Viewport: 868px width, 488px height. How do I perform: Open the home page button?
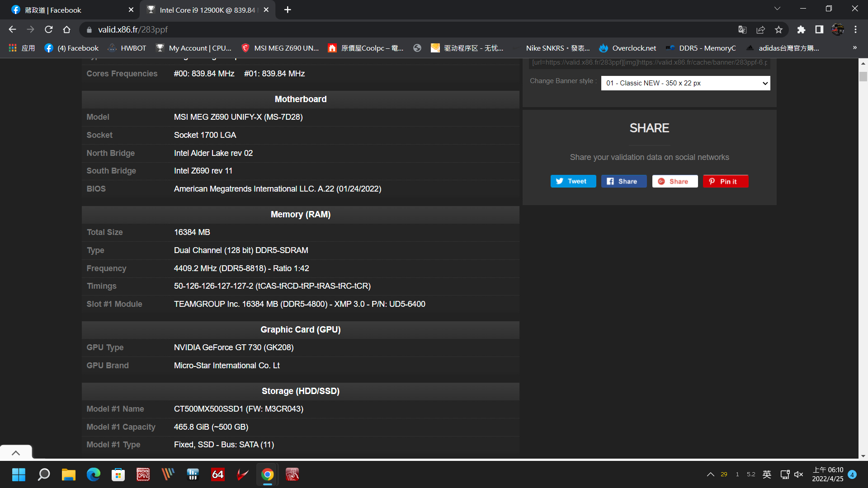click(x=66, y=29)
